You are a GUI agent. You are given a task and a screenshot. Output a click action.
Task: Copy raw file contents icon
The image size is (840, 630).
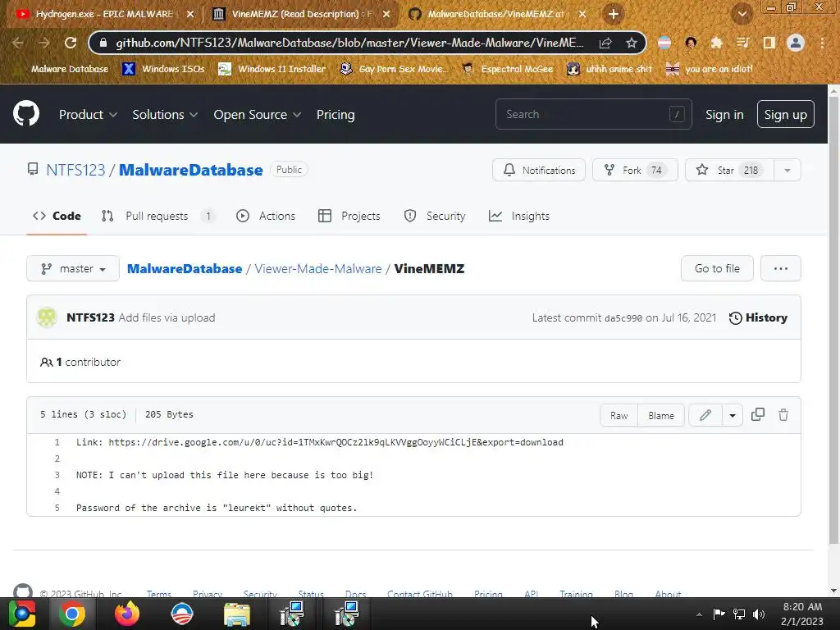757,414
